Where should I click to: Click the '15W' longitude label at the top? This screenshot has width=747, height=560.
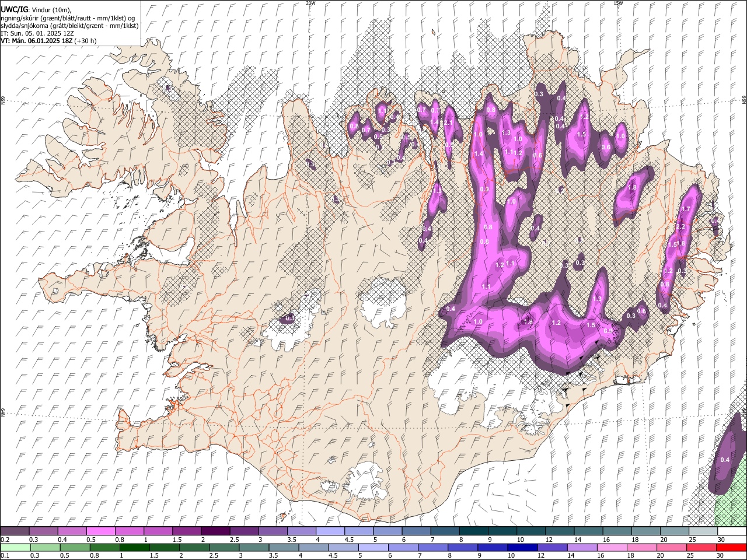point(619,3)
